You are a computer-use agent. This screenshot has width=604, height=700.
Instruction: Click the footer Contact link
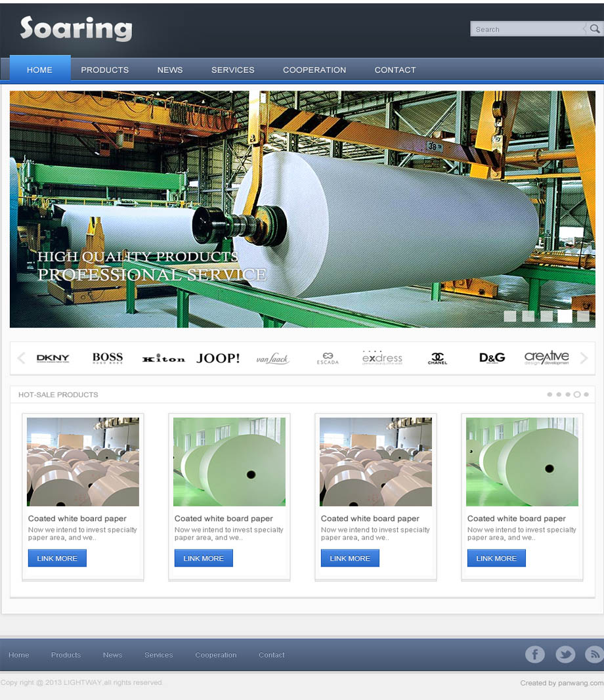(272, 655)
